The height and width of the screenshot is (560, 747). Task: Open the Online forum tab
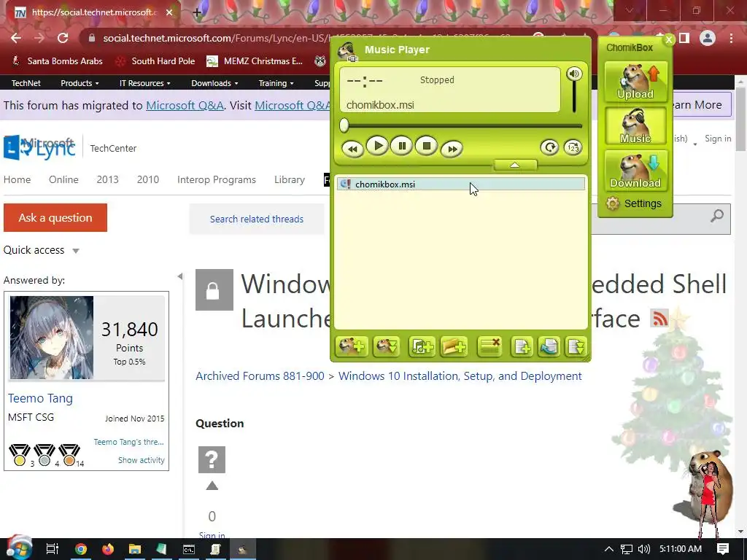(63, 179)
